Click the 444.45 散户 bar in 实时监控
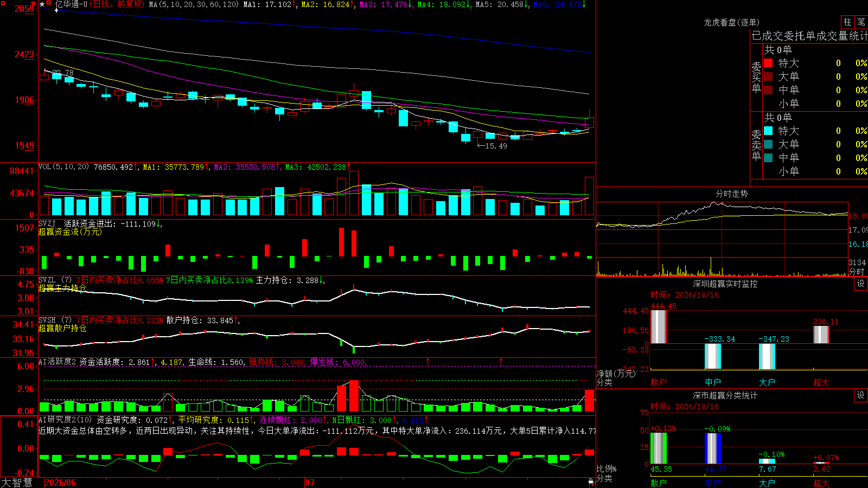The width and height of the screenshot is (868, 488). (659, 327)
